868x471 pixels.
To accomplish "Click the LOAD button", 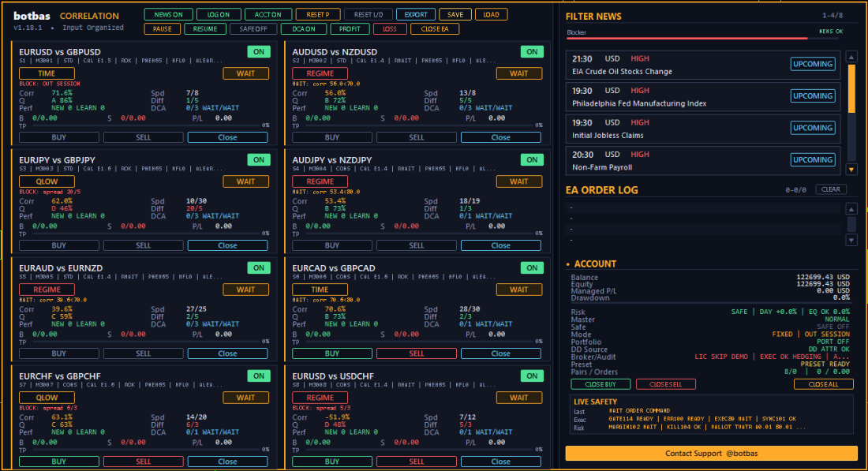I will [491, 14].
